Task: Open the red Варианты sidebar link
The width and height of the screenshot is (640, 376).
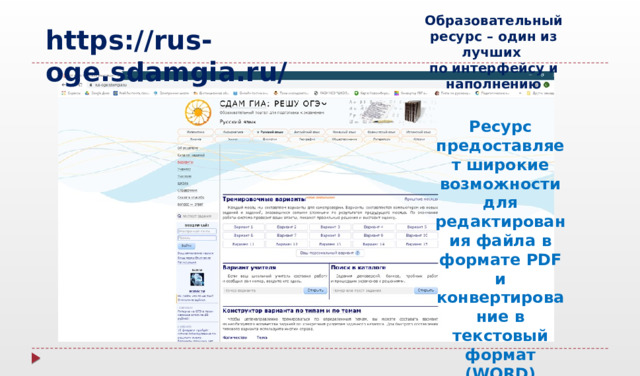Action: click(x=185, y=162)
